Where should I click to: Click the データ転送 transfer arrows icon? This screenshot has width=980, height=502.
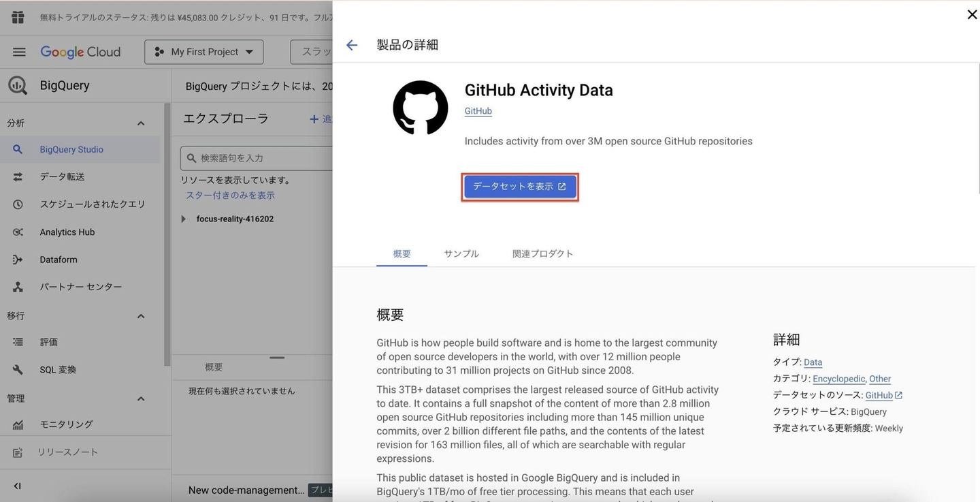18,176
